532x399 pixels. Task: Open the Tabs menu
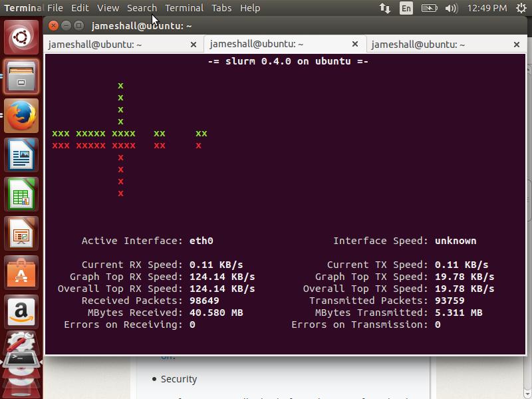tap(221, 8)
